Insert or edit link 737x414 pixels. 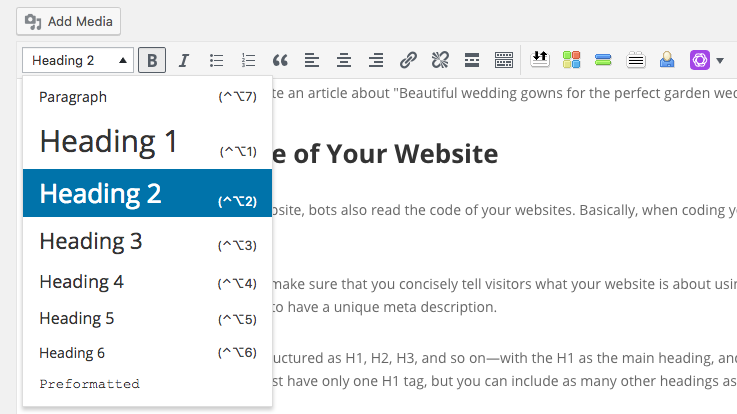pyautogui.click(x=408, y=60)
